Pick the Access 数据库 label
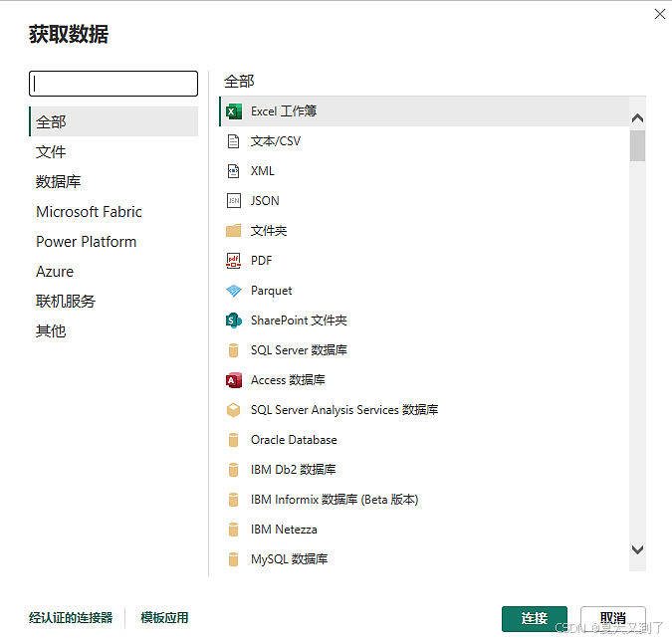Image resolution: width=672 pixels, height=642 pixels. [x=288, y=380]
